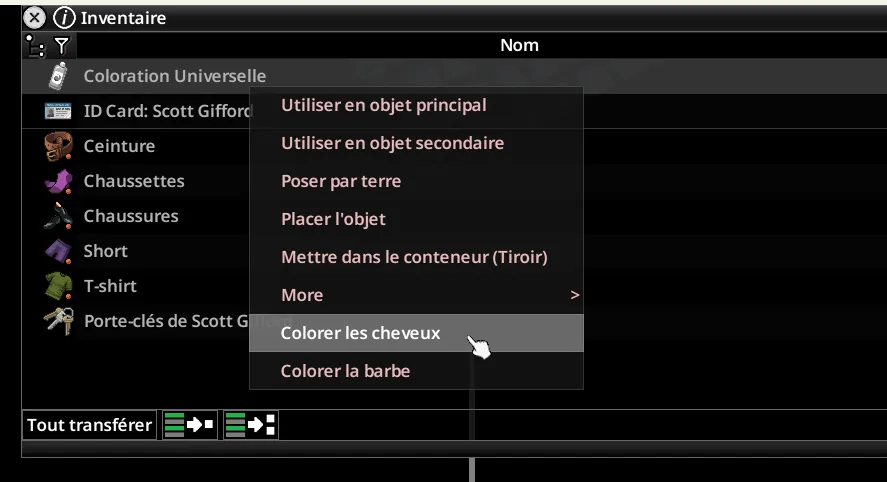Click the Short item icon
This screenshot has width=887, height=482.
click(58, 251)
